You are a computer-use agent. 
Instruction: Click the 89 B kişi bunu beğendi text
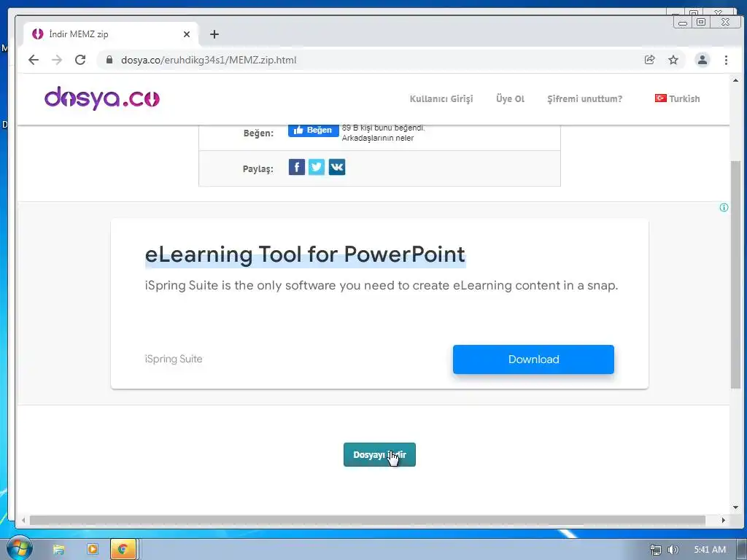[383, 128]
